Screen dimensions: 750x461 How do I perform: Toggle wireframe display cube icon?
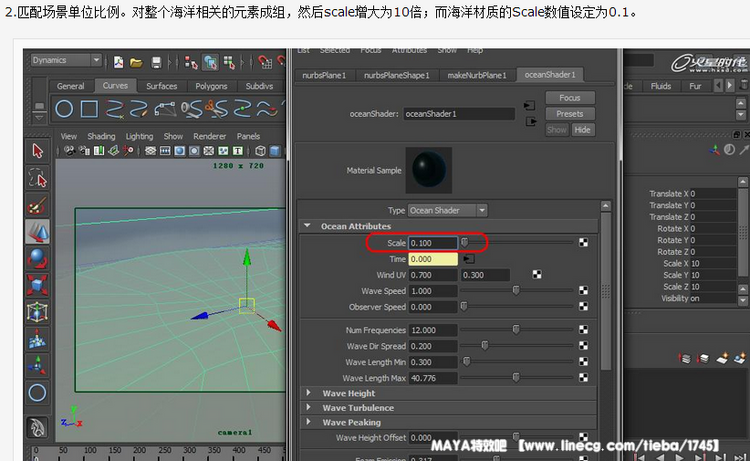[x=260, y=151]
